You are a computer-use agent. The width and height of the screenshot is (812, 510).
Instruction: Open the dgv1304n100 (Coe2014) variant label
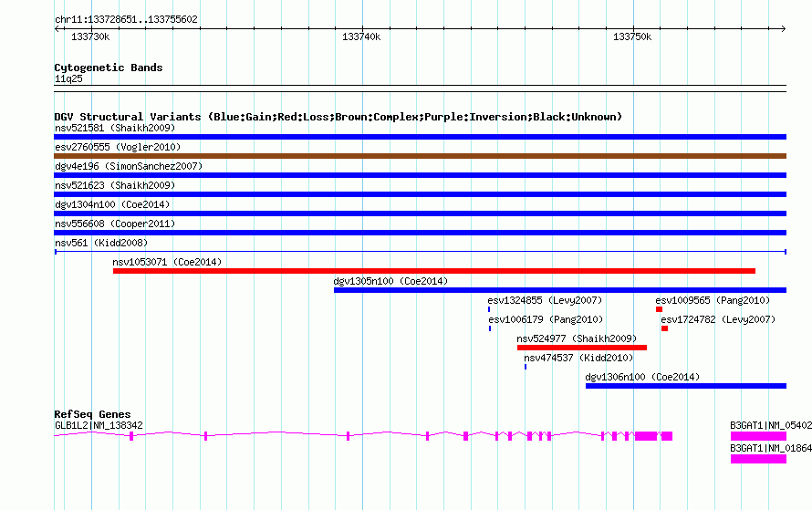111,204
